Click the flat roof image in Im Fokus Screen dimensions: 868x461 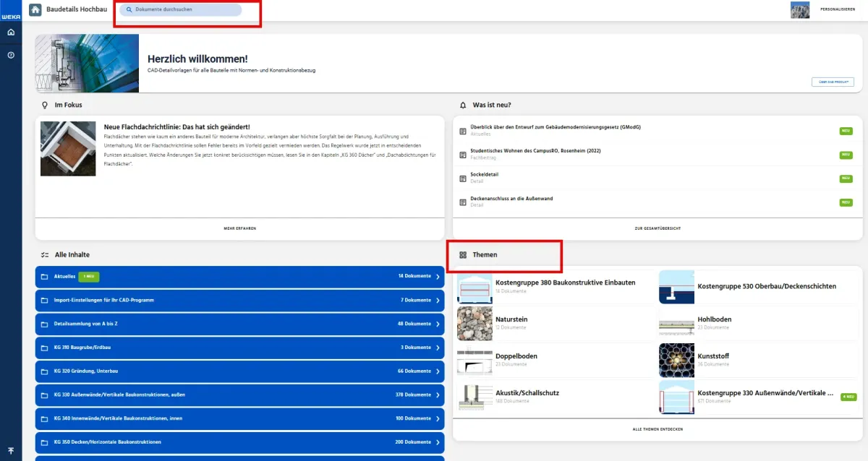point(68,149)
